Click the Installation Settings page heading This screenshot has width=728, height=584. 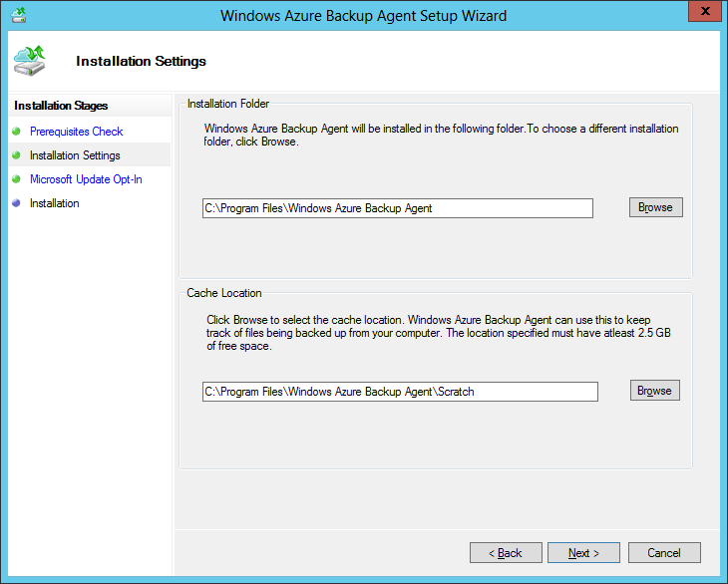[142, 61]
